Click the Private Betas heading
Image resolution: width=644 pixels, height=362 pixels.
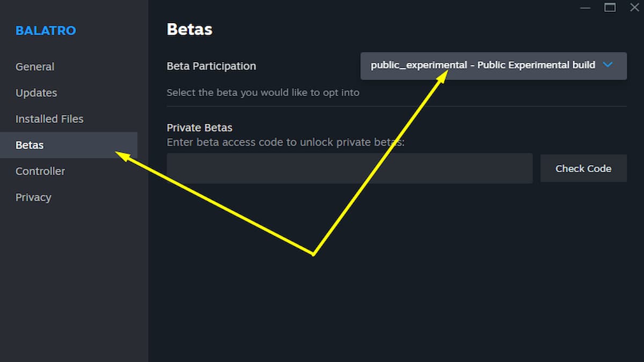[x=200, y=128]
